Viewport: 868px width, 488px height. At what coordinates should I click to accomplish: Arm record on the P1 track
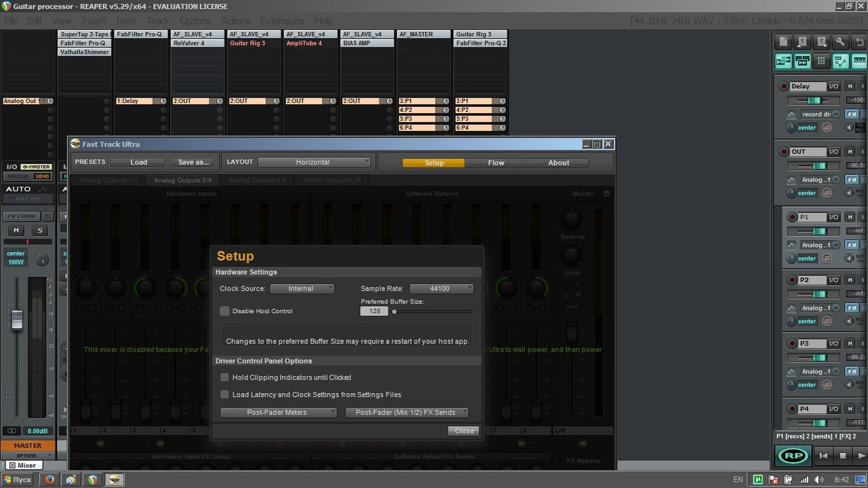pos(792,217)
